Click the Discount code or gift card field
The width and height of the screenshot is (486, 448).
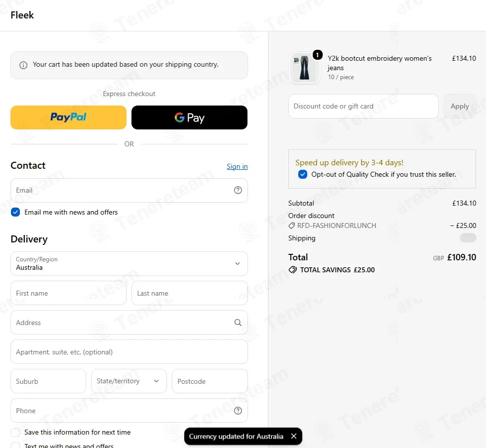tap(364, 106)
